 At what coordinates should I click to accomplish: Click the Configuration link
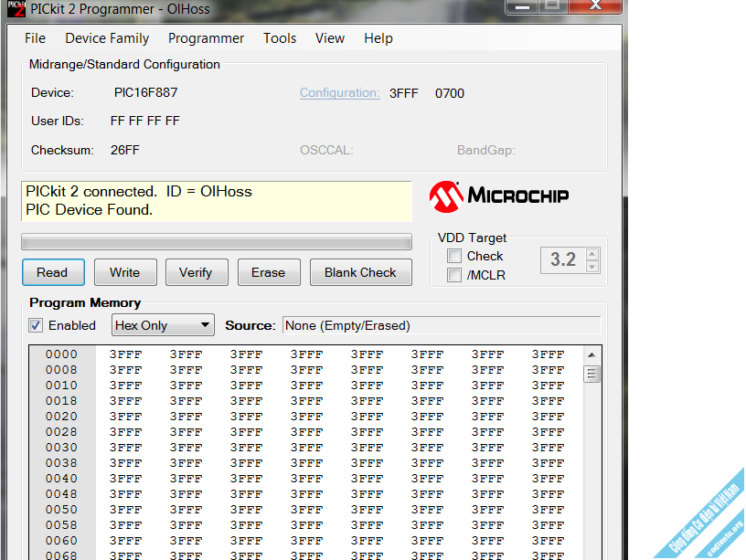point(340,92)
